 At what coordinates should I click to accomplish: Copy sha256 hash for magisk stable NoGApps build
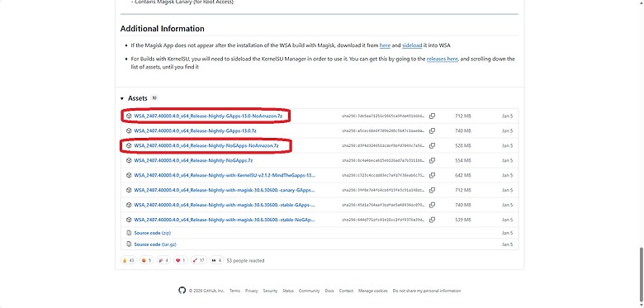coord(432,220)
